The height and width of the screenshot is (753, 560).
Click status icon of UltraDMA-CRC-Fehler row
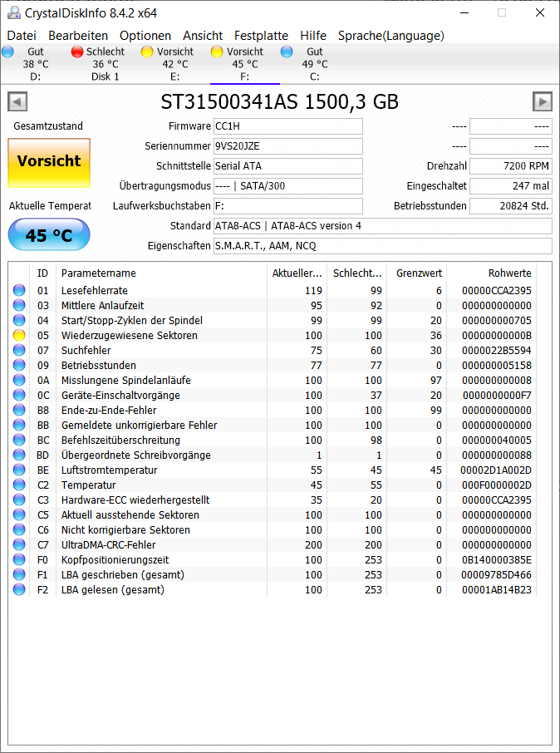click(x=19, y=545)
